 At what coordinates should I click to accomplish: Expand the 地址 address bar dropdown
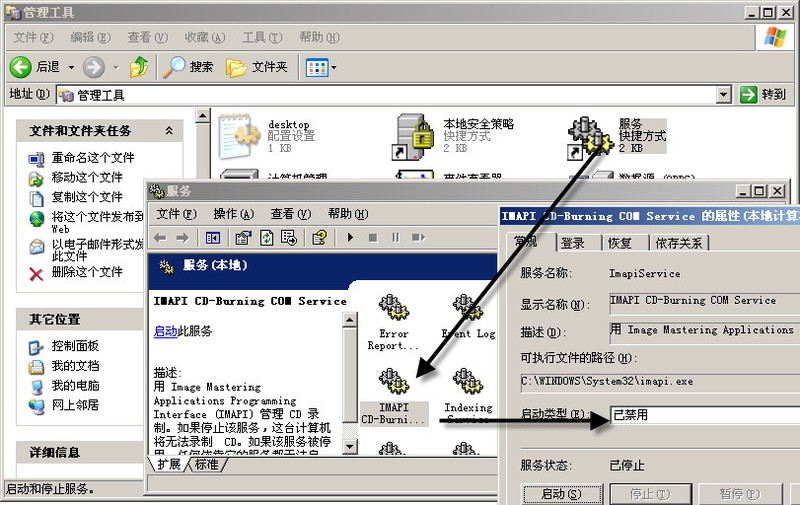(x=723, y=95)
